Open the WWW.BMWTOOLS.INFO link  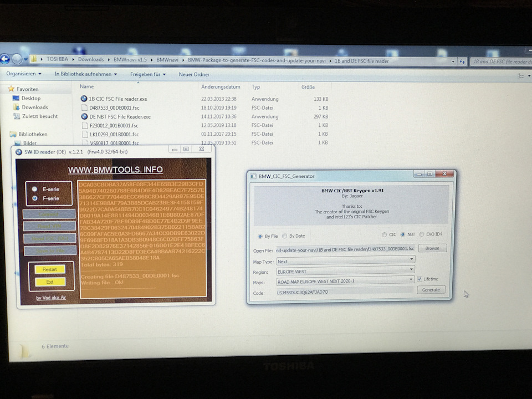[x=115, y=170]
